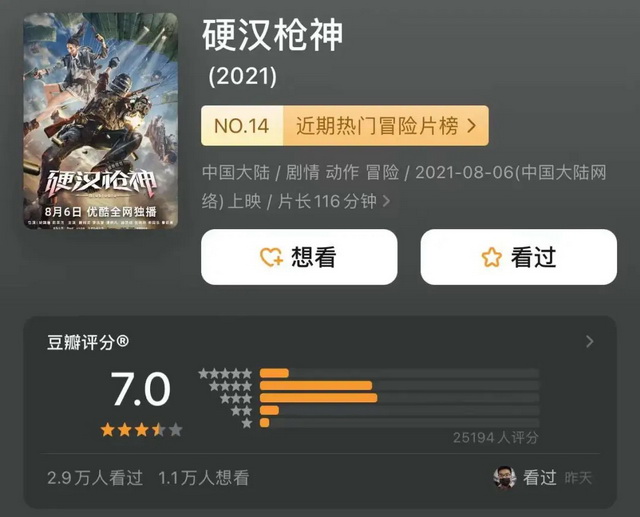
Task: Click the 25194人评分 count
Action: (496, 437)
